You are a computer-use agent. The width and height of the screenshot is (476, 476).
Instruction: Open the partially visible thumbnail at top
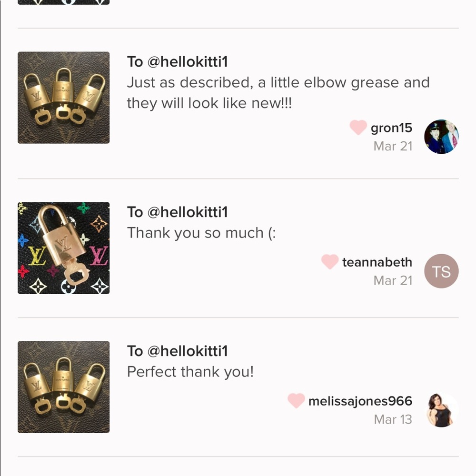tap(64, 2)
